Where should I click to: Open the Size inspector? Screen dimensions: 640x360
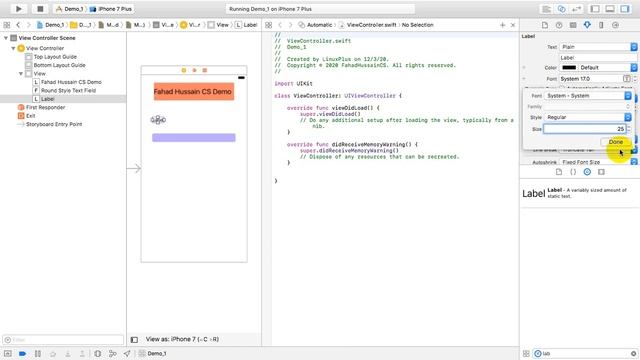coord(601,25)
